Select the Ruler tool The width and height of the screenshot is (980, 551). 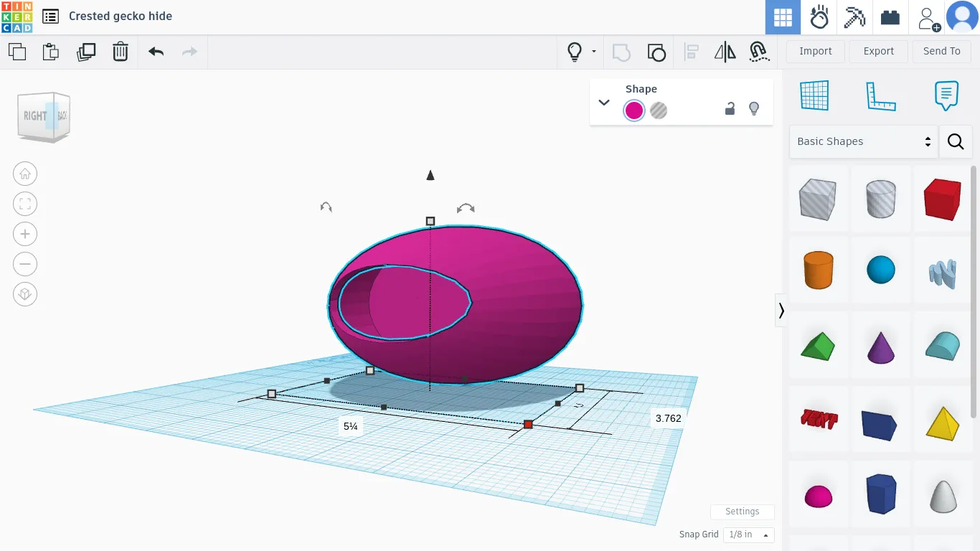pos(880,95)
